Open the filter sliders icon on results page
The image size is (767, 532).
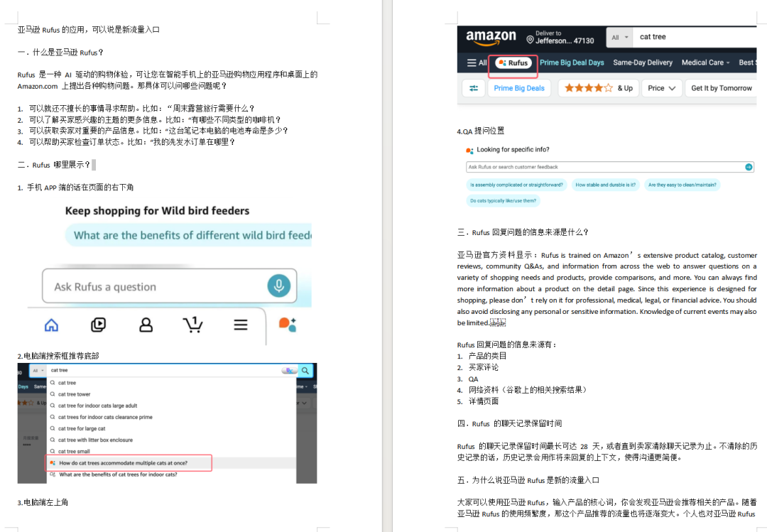click(474, 87)
